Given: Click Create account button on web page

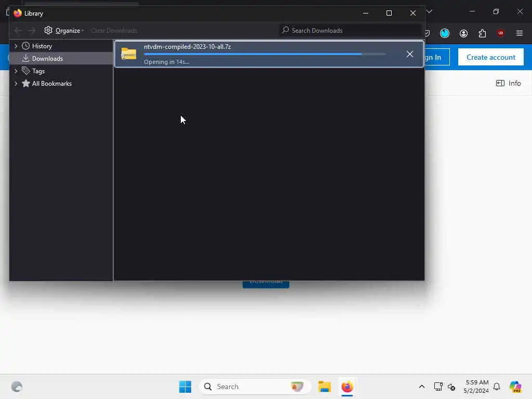Looking at the screenshot, I should tap(490, 57).
